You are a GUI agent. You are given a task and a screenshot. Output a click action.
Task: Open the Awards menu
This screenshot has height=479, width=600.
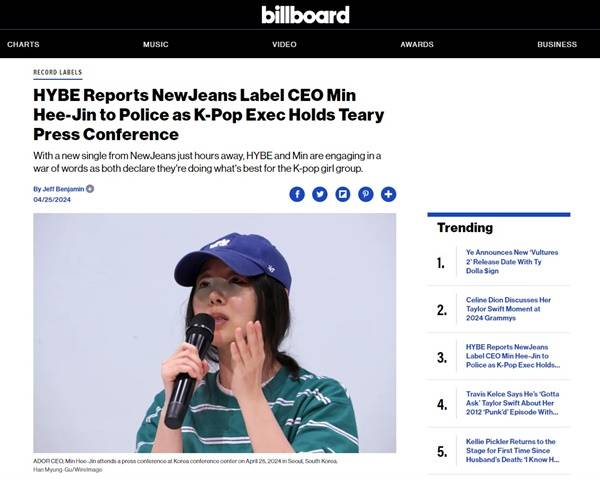click(417, 44)
